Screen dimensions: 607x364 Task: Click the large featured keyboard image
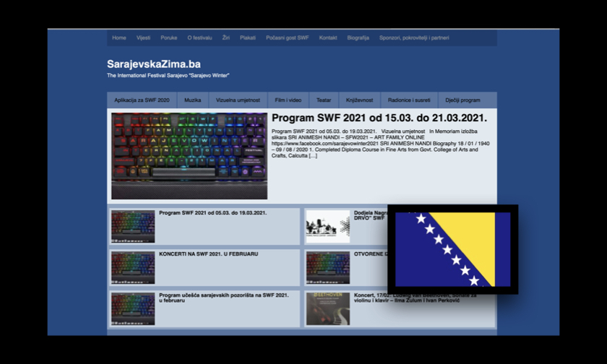pos(189,156)
